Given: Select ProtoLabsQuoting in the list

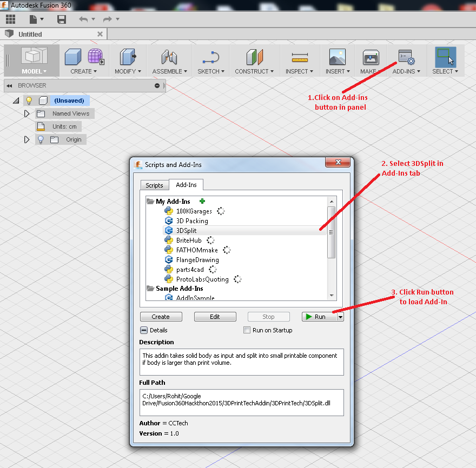Looking at the screenshot, I should (x=202, y=279).
